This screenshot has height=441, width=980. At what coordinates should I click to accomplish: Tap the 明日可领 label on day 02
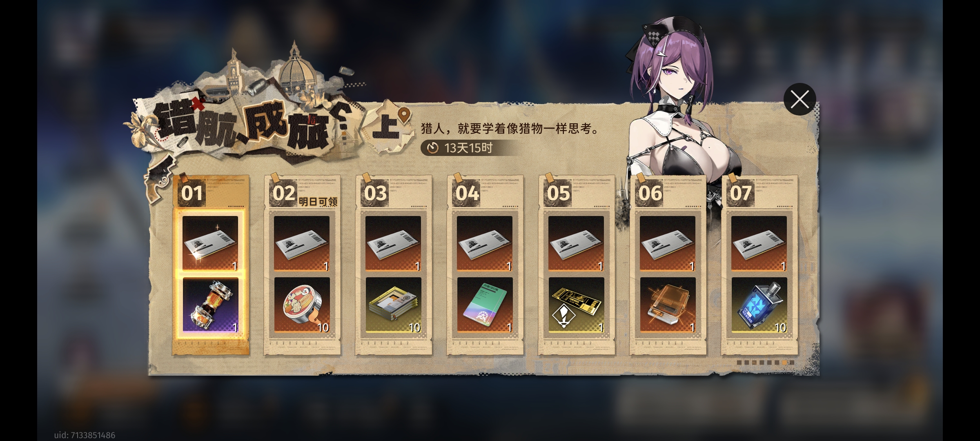click(x=318, y=201)
